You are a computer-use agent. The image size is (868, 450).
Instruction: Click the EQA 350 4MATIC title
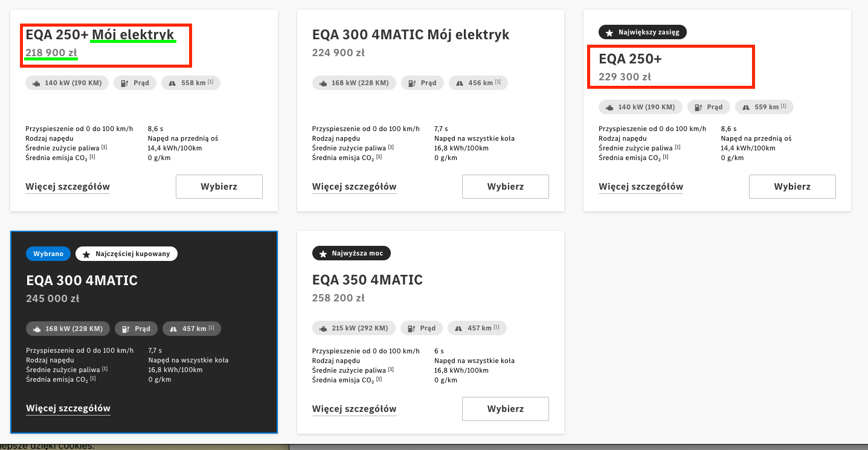click(367, 280)
